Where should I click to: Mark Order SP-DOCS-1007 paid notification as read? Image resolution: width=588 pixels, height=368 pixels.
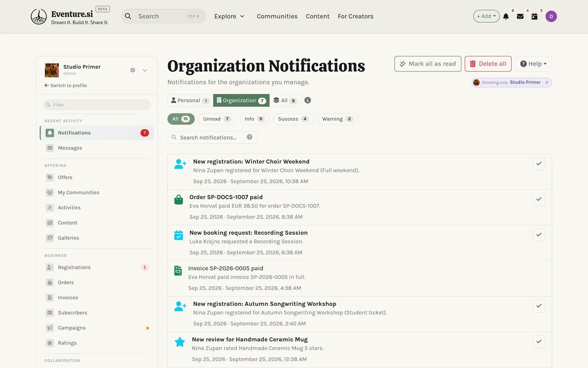539,199
